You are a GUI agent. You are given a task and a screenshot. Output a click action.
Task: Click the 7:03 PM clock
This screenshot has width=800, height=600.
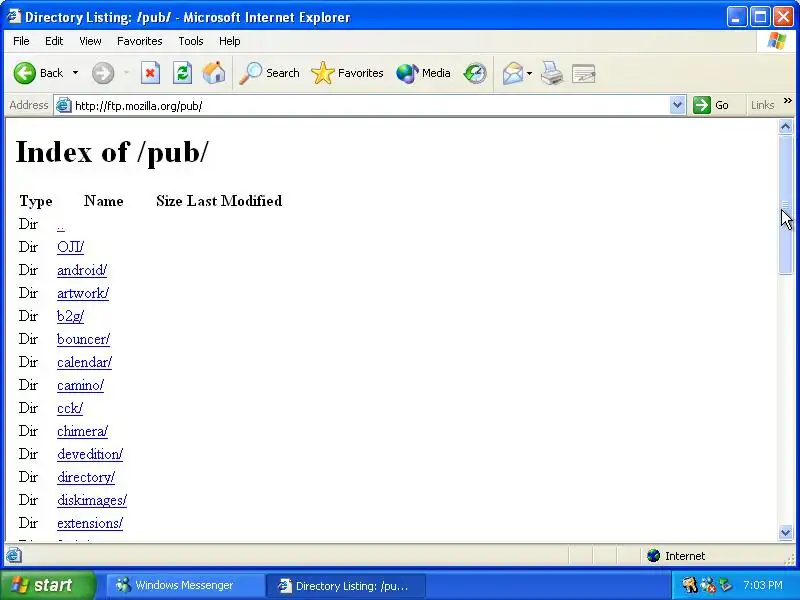762,585
